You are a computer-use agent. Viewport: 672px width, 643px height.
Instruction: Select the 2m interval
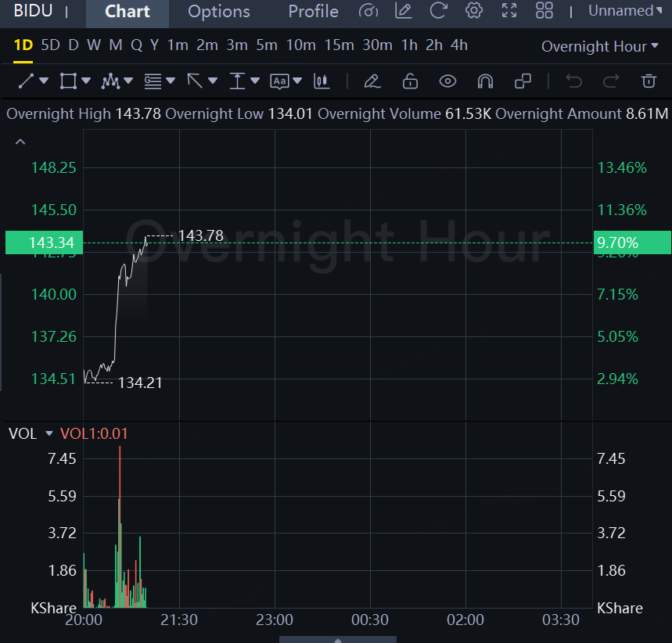coord(207,45)
